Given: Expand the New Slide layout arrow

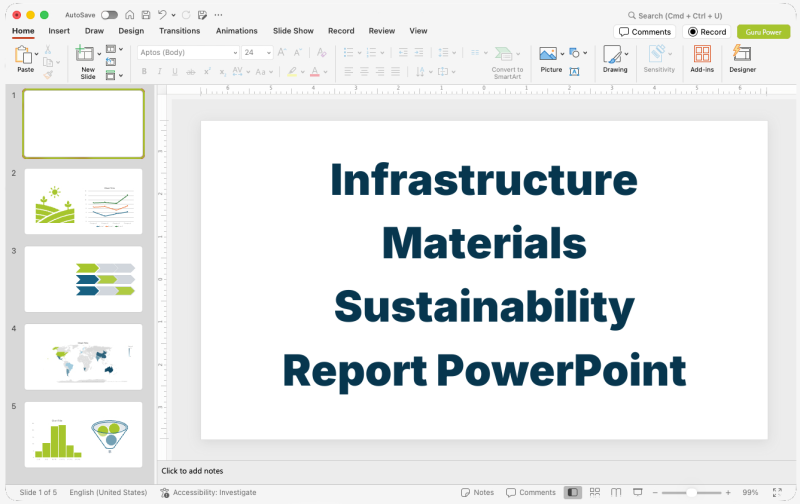Looking at the screenshot, I should point(99,54).
